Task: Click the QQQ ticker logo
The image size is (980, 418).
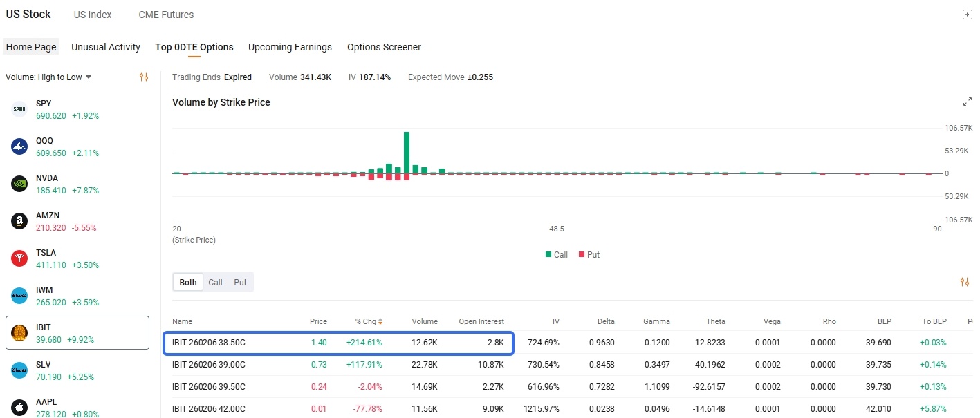Action: 19,146
